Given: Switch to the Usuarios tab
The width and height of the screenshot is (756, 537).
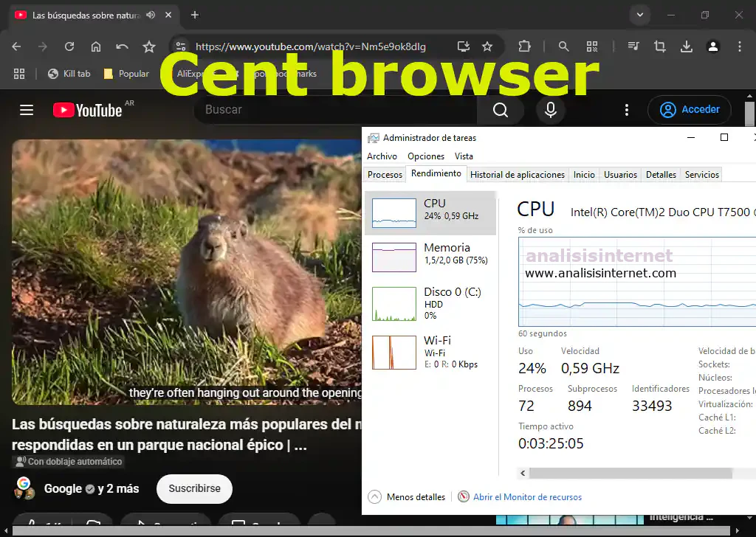Looking at the screenshot, I should [x=620, y=174].
